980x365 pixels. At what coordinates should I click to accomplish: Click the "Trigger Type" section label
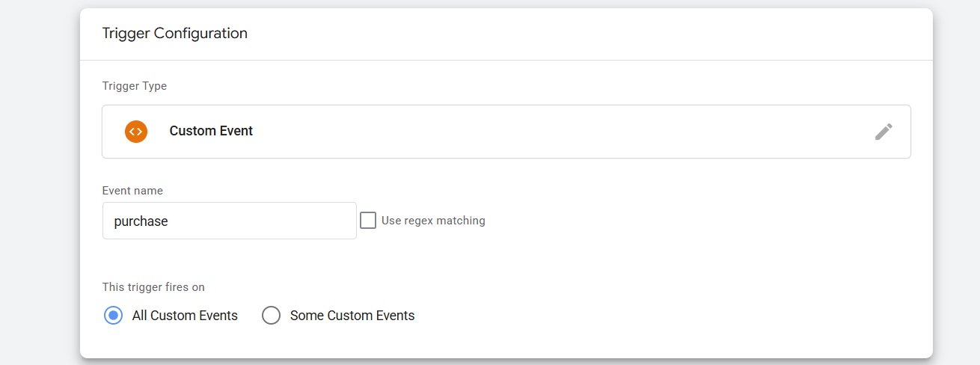click(135, 86)
